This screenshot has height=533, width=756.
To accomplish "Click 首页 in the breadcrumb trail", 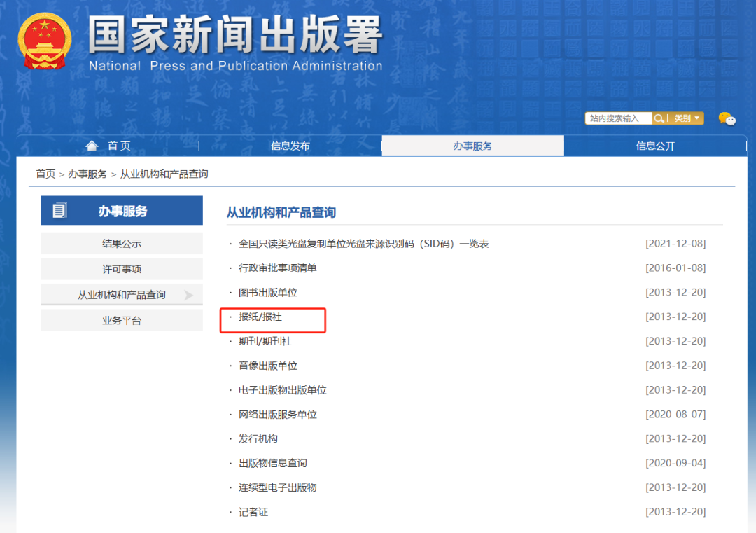I will [x=45, y=174].
